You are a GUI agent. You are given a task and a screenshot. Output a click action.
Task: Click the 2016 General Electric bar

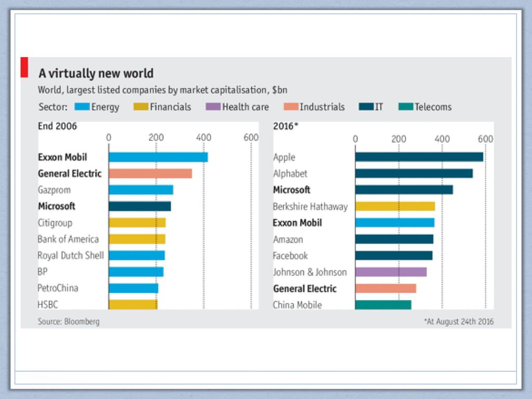385,288
